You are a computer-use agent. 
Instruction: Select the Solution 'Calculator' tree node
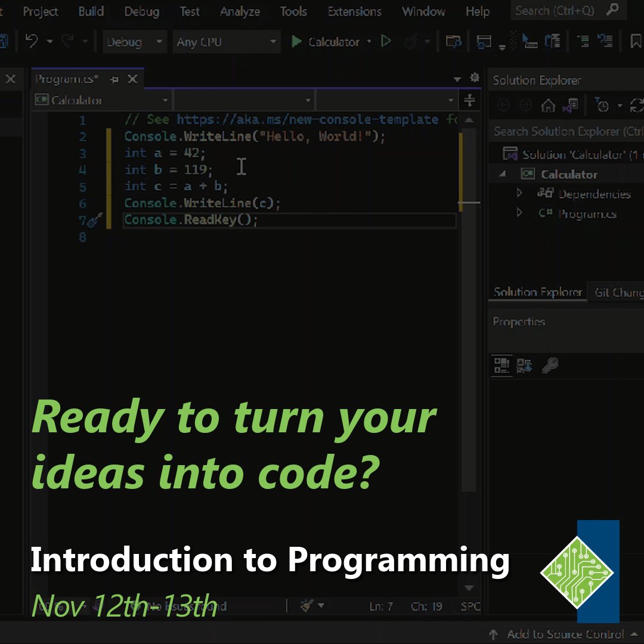(x=574, y=155)
